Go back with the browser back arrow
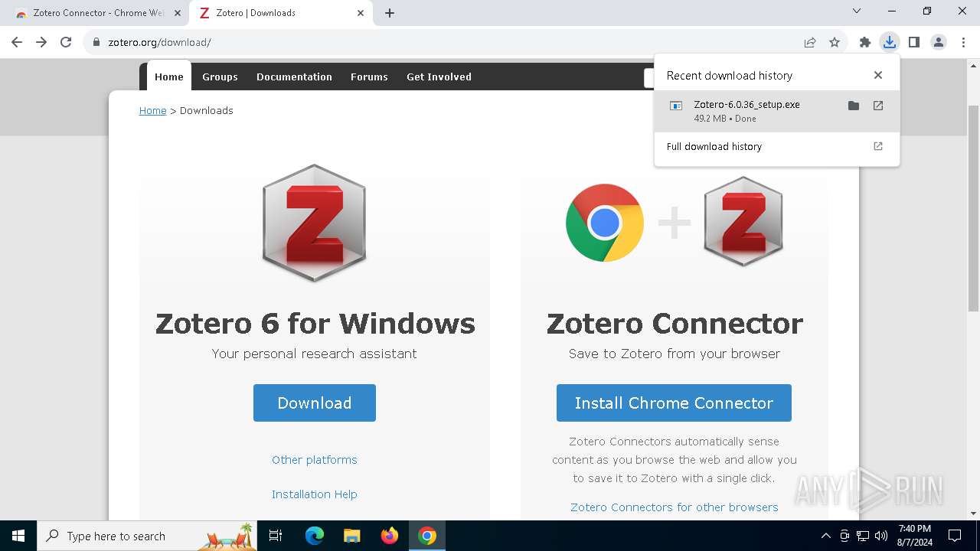Screen dimensions: 980x551 tap(17, 42)
